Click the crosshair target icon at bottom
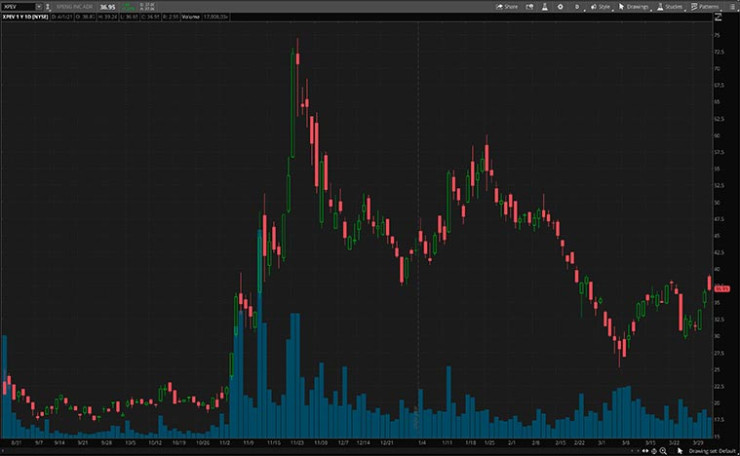740x456 pixels. [x=652, y=450]
